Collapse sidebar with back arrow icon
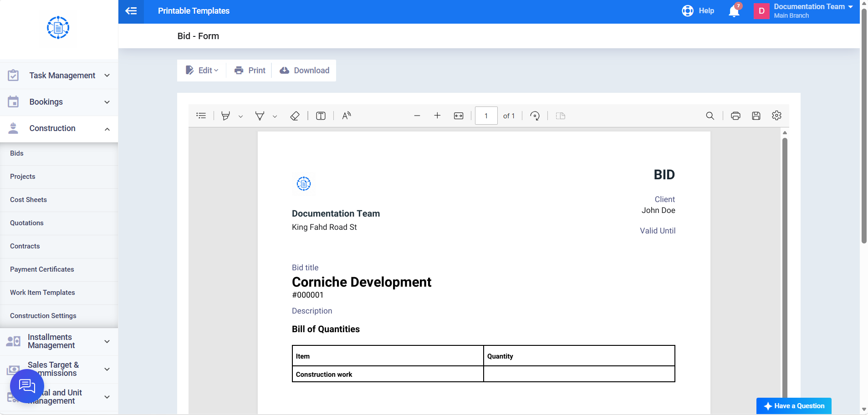868x415 pixels. 131,11
